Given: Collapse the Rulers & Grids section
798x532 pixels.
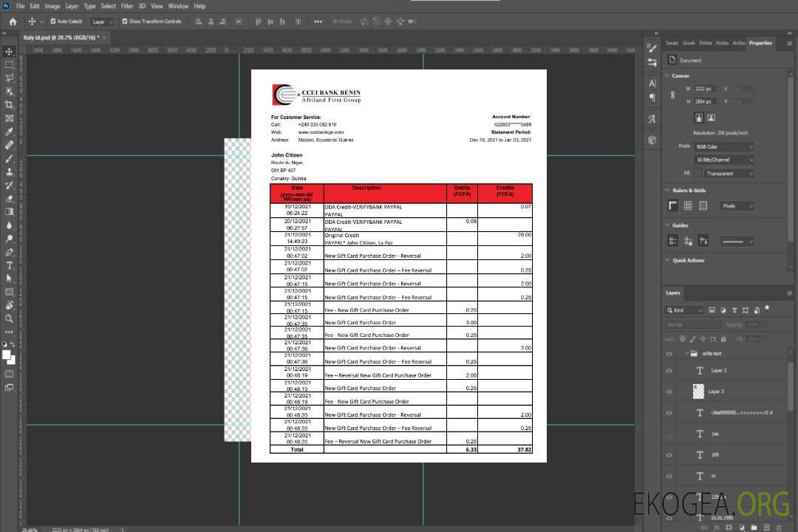Looking at the screenshot, I should 667,191.
